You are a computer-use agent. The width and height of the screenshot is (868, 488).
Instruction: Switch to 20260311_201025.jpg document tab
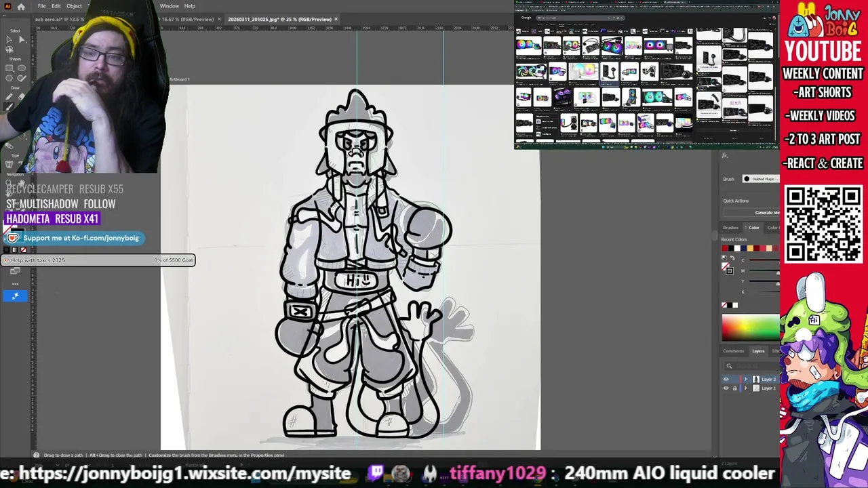coord(279,19)
